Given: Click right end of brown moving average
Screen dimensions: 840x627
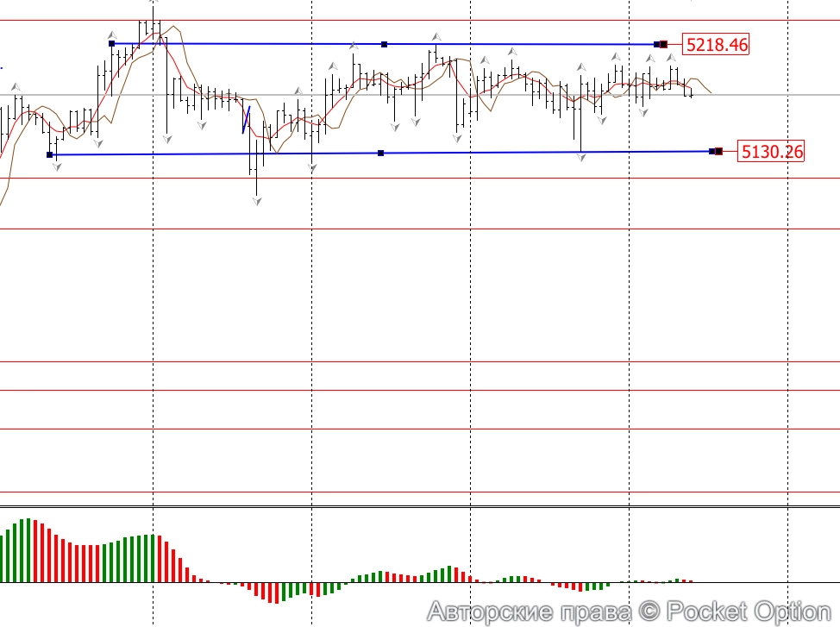Looking at the screenshot, I should click(x=710, y=91).
